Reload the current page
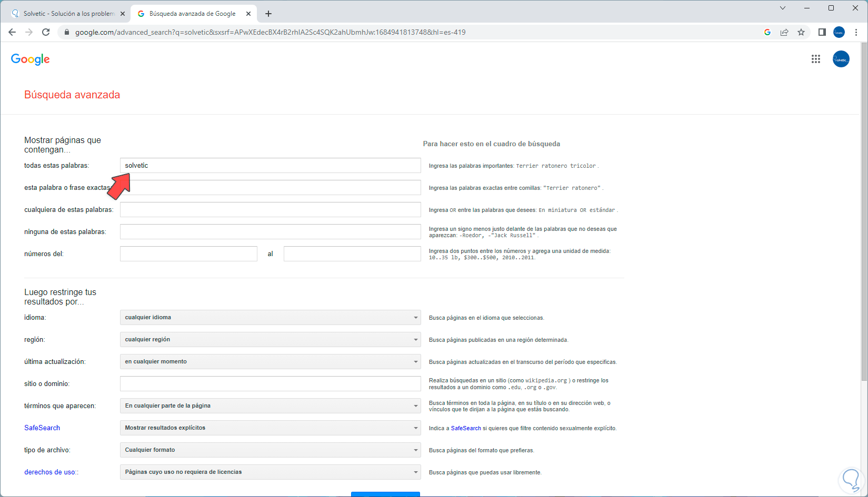This screenshot has width=868, height=497. (x=46, y=32)
